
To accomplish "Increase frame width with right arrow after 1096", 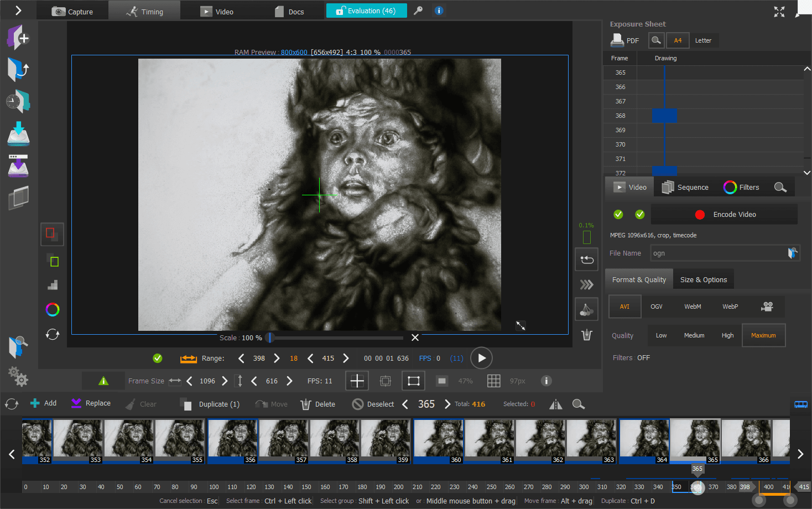I will [225, 381].
